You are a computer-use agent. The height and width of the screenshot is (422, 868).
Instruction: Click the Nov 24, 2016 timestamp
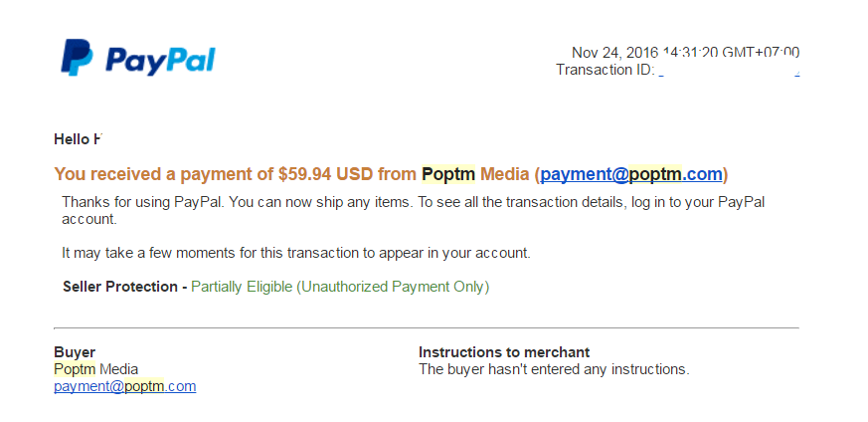tap(685, 52)
